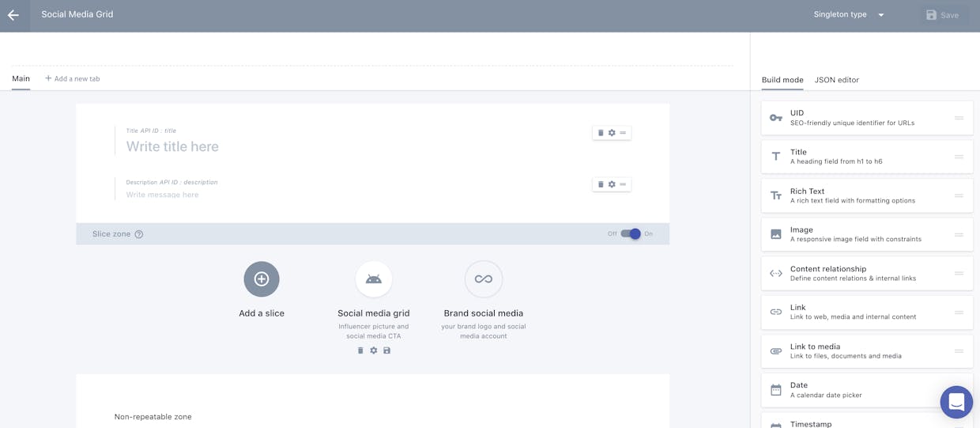Delete the Title field with trash icon

(x=601, y=133)
